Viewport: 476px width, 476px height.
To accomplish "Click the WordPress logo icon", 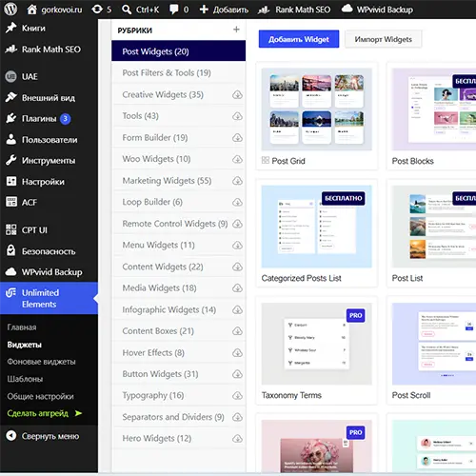I will click(10, 10).
